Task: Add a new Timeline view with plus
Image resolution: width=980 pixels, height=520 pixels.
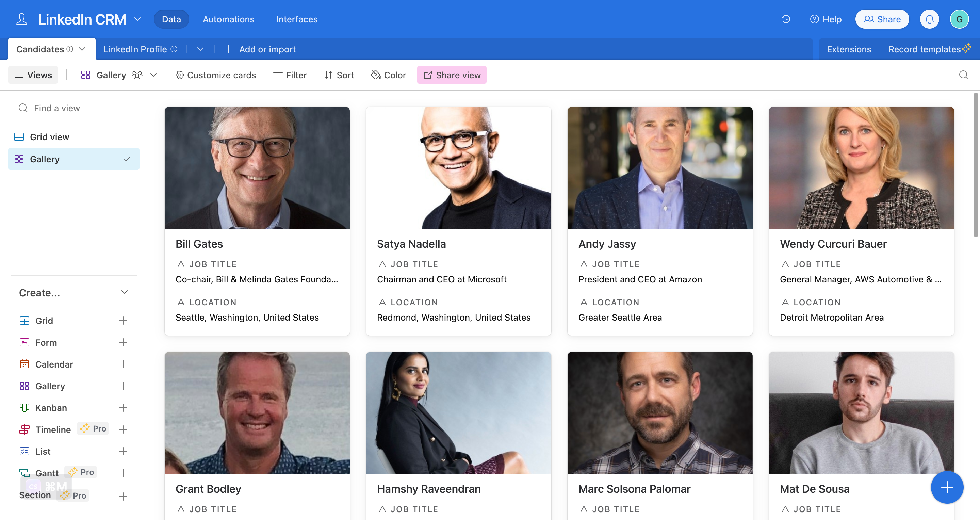Action: point(123,429)
